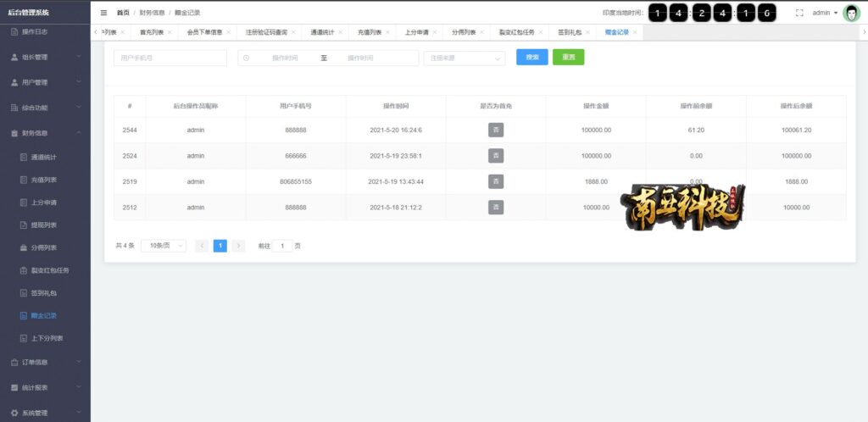Click the blue 搜索 search button

(532, 57)
